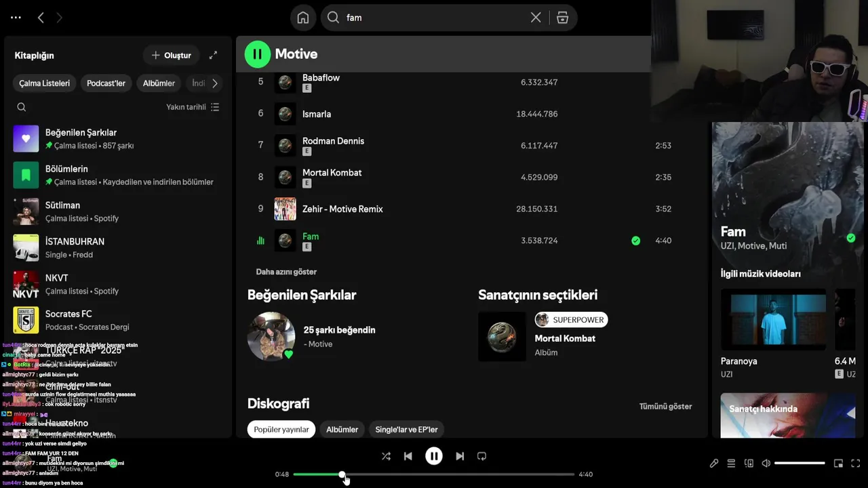Screen dimensions: 868x488
Task: Open lyrics microphone icon
Action: click(x=714, y=464)
